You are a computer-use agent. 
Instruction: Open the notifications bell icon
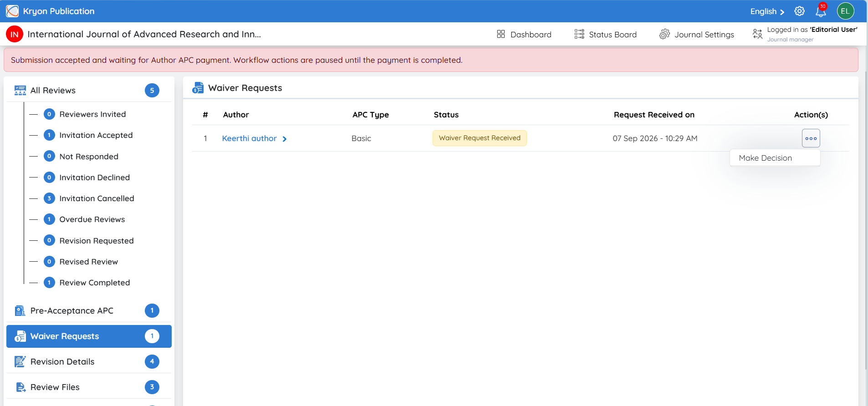pos(821,11)
